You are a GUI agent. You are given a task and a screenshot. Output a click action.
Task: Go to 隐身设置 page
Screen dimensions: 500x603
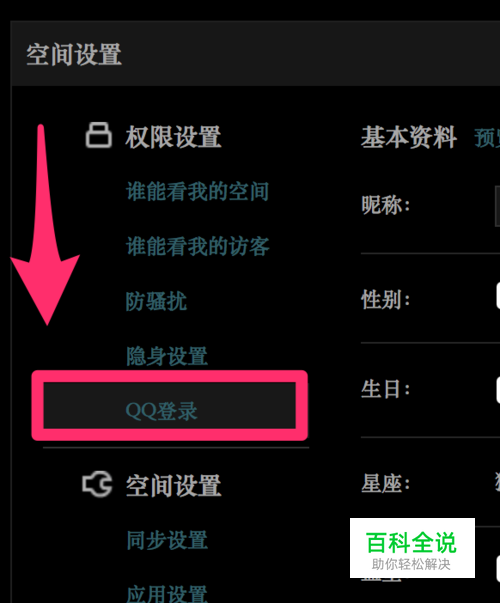coord(167,356)
